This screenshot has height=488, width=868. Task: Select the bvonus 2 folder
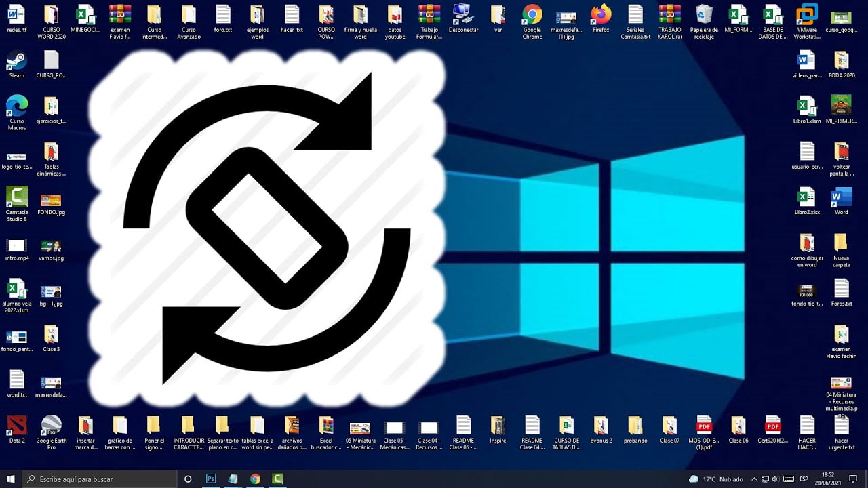pyautogui.click(x=601, y=428)
